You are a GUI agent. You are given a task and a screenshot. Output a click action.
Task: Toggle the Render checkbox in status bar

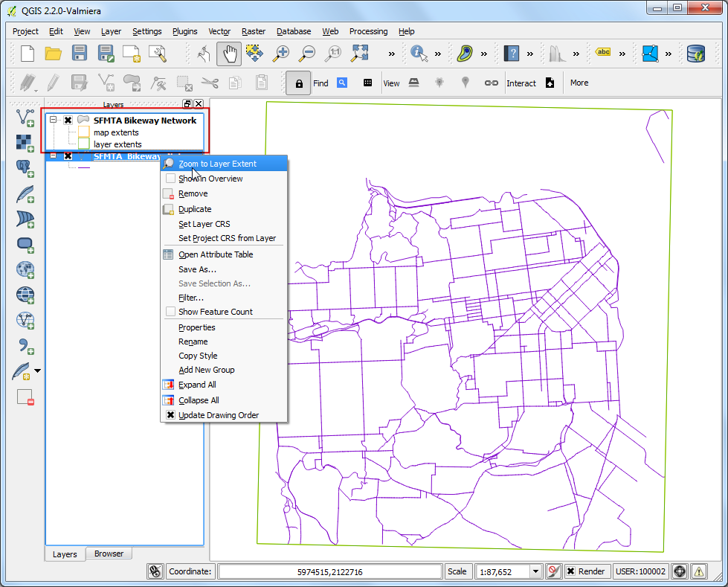coord(570,571)
